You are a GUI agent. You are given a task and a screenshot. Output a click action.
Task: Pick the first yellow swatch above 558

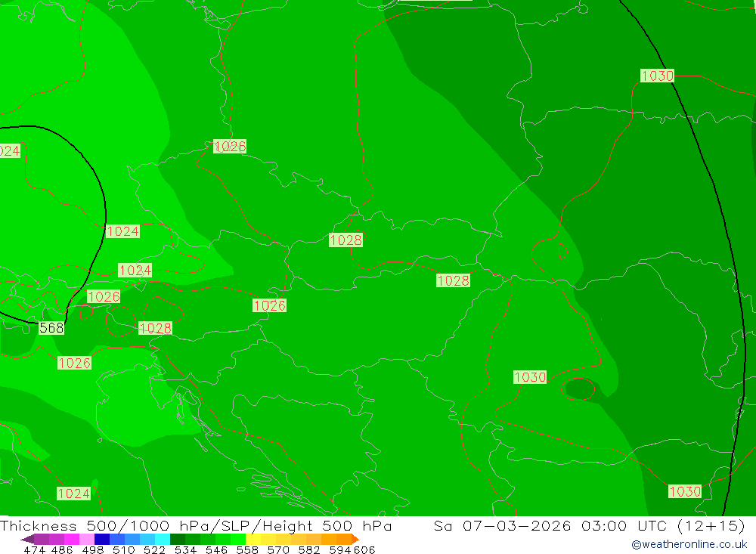coord(253,539)
